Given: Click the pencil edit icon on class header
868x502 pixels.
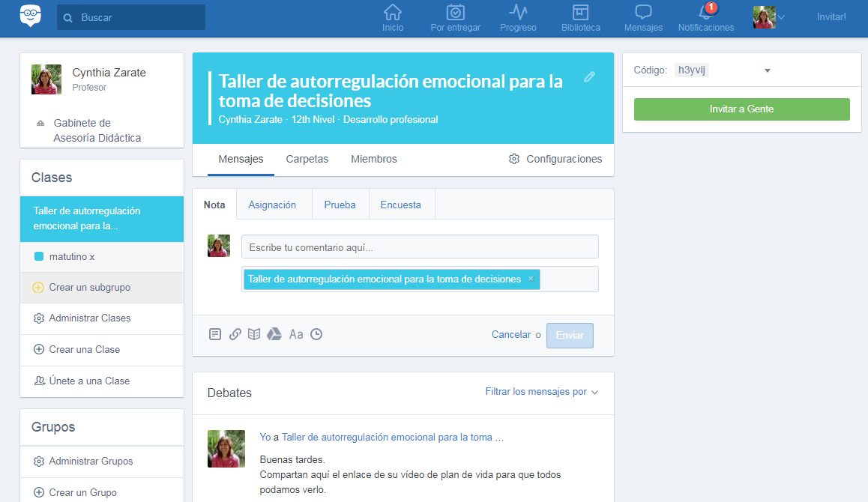Looking at the screenshot, I should [x=590, y=76].
